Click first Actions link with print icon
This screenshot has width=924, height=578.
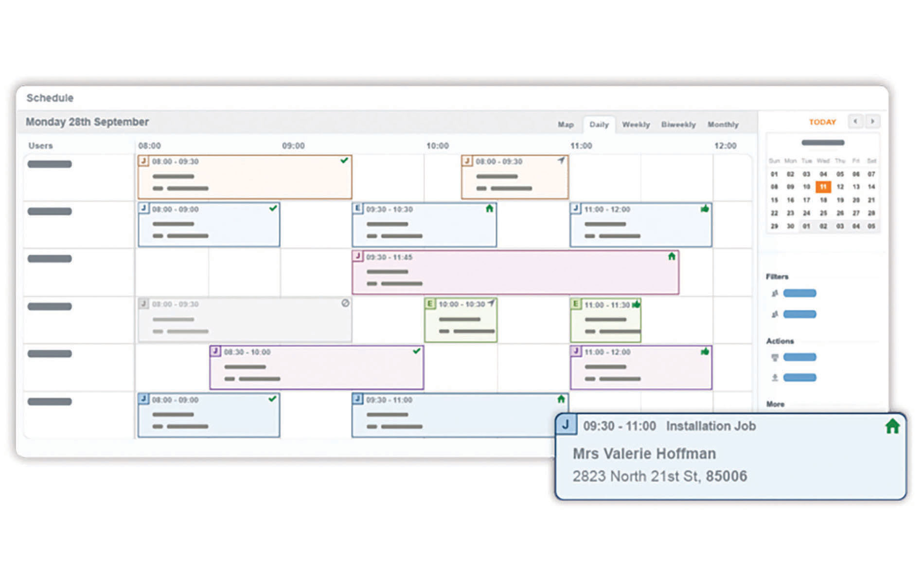tap(800, 357)
